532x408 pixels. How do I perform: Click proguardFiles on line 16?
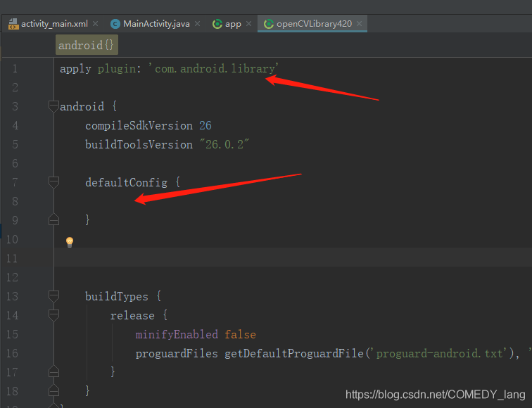click(177, 354)
